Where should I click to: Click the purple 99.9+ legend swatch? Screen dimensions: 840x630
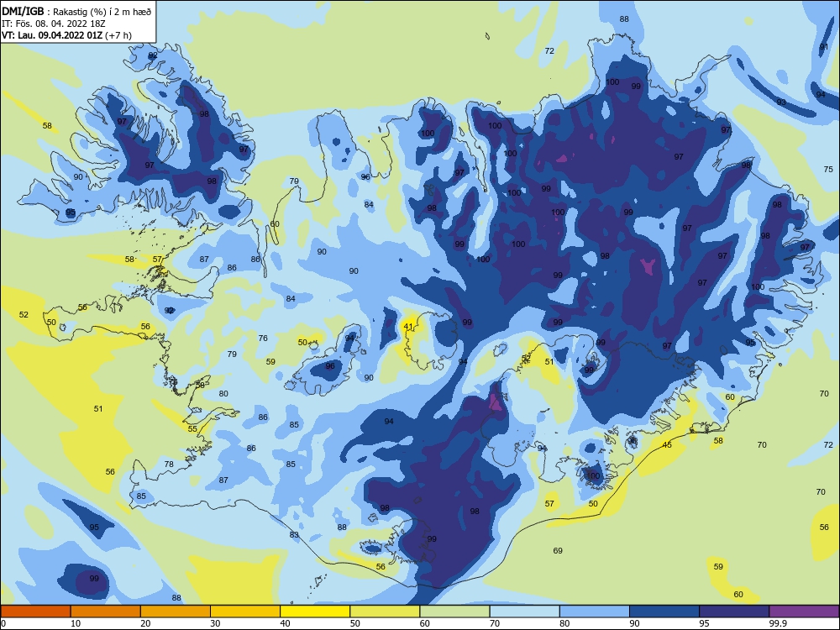[804, 612]
